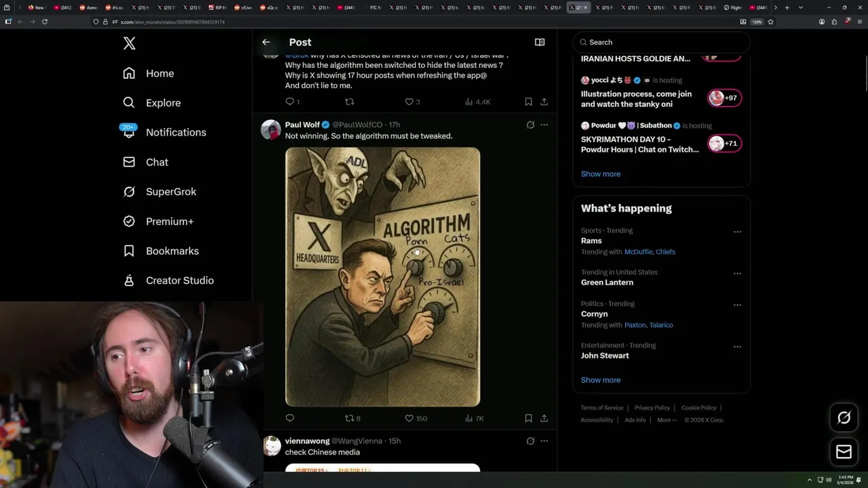Viewport: 868px width, 488px height.
Task: Open the floating Messages button
Action: pos(844,452)
